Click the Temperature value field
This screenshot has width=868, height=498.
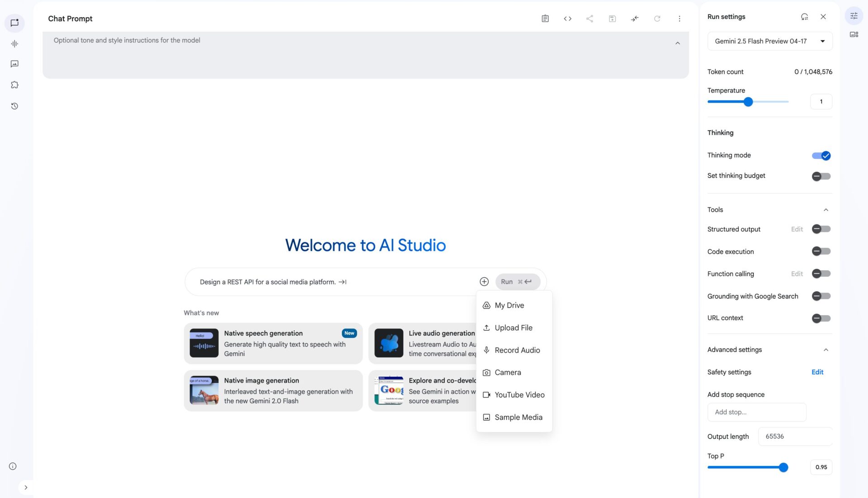point(821,102)
